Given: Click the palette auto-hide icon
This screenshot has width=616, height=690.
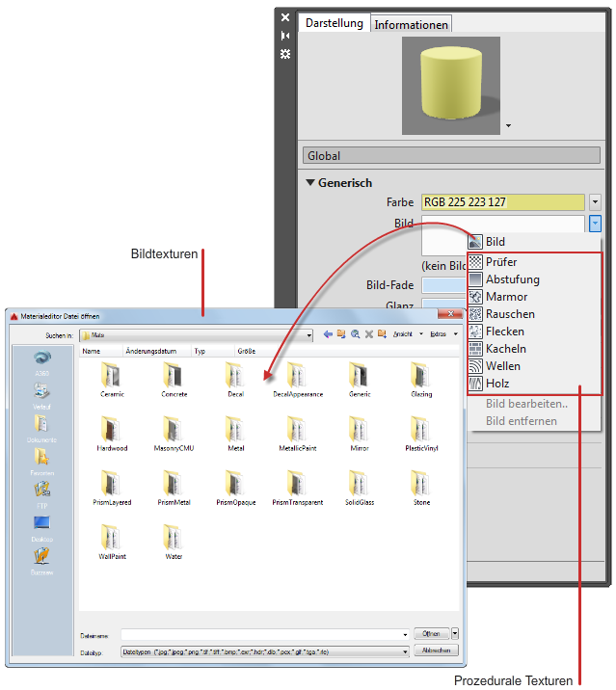Looking at the screenshot, I should 285,36.
